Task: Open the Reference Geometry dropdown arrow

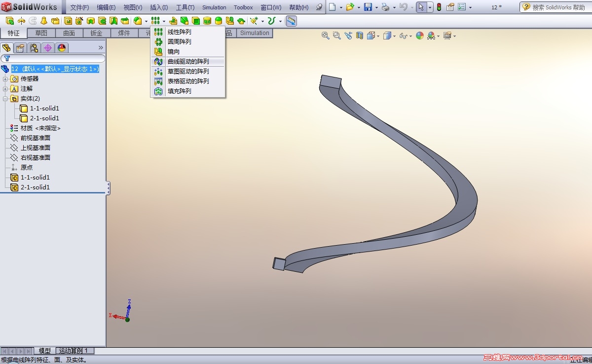Action: [x=262, y=21]
